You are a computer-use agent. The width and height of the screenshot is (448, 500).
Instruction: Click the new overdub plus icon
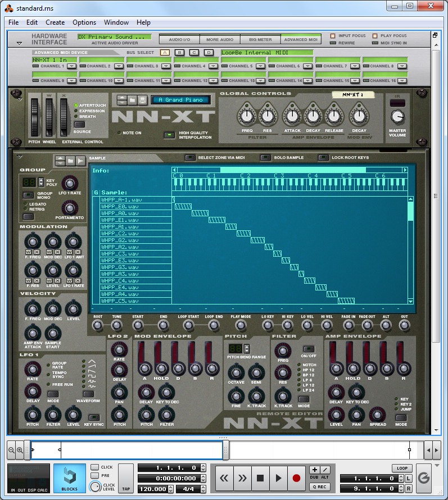point(314,470)
